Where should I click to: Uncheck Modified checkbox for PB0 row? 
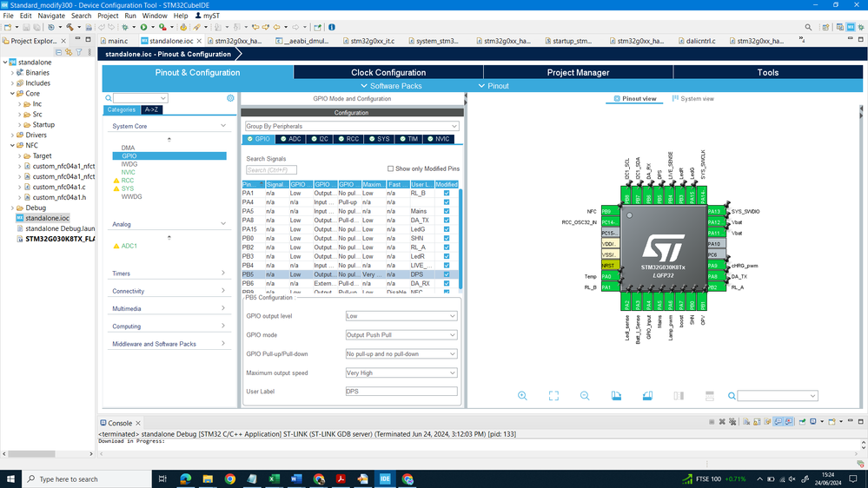447,239
